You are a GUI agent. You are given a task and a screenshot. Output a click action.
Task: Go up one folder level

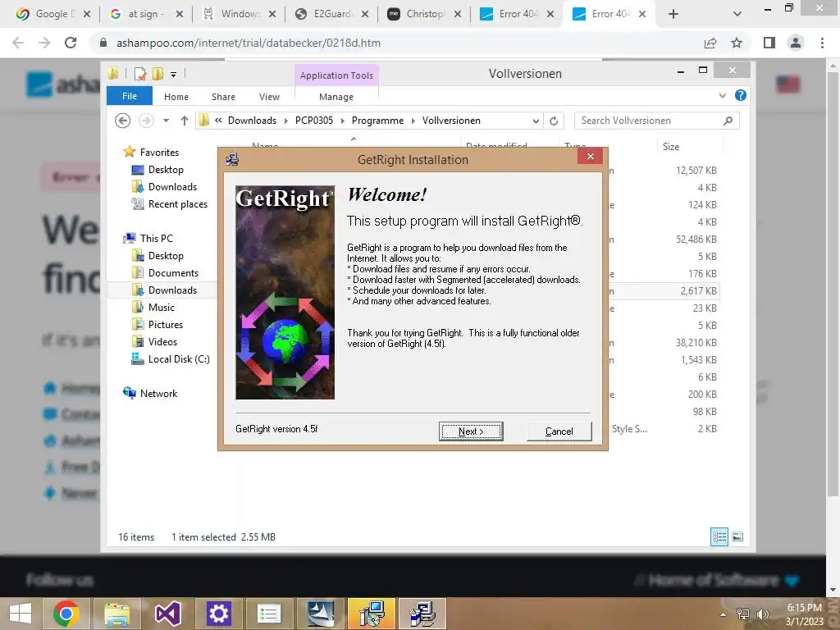coord(185,121)
